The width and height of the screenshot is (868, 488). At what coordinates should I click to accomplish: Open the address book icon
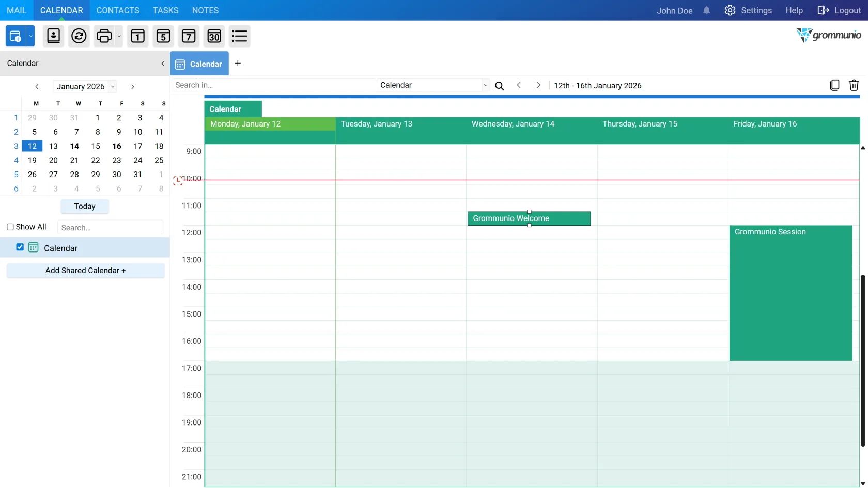click(53, 36)
